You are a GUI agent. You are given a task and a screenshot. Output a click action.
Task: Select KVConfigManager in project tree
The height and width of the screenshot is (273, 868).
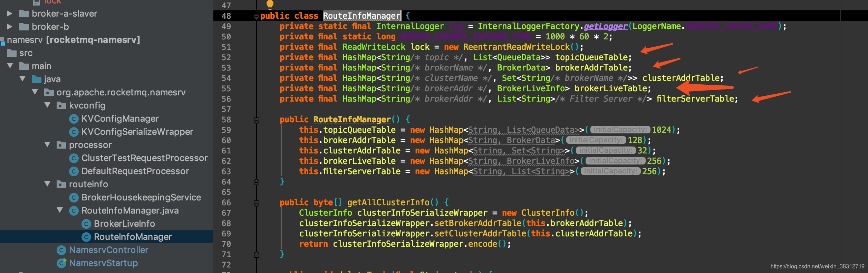click(x=120, y=119)
